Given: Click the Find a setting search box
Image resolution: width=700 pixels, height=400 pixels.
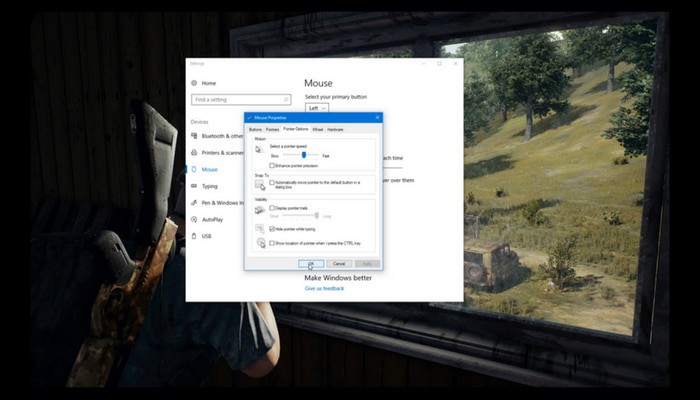Looking at the screenshot, I should pos(241,100).
